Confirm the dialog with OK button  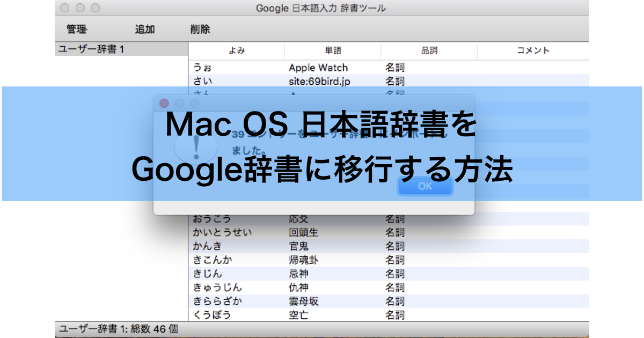click(x=425, y=186)
